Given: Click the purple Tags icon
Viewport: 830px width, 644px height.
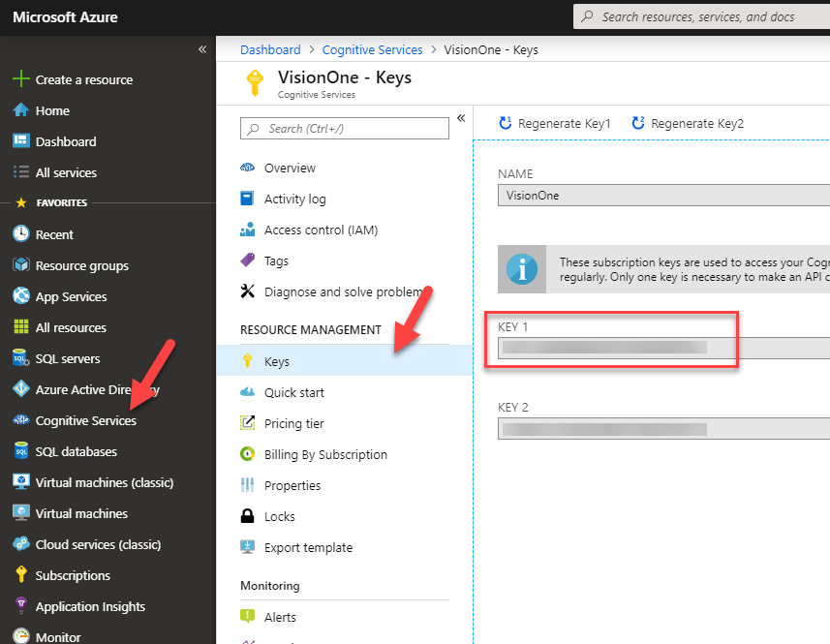Looking at the screenshot, I should pyautogui.click(x=247, y=261).
